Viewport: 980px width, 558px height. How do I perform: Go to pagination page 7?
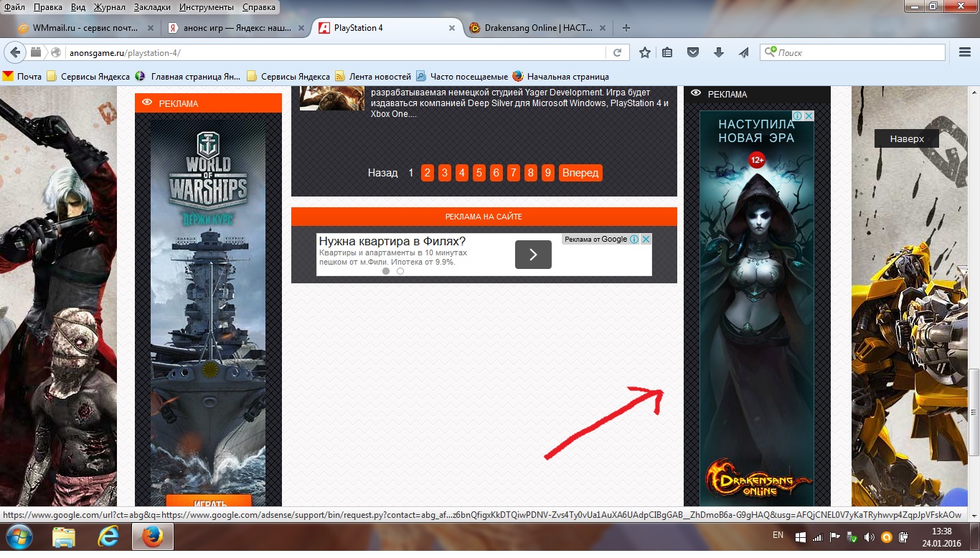pyautogui.click(x=514, y=173)
